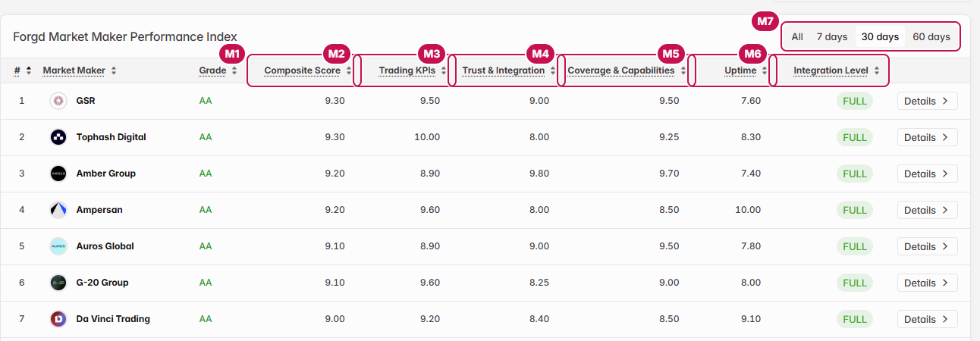Click Tophash Digital's 10.00 Trading KPIs value
Image resolution: width=980 pixels, height=341 pixels.
click(x=427, y=137)
